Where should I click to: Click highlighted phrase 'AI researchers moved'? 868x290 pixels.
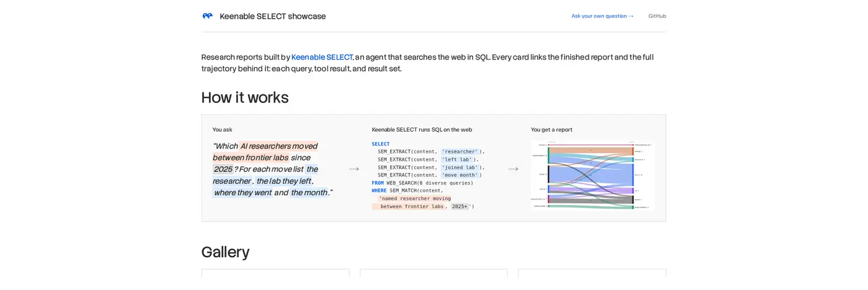pos(278,146)
